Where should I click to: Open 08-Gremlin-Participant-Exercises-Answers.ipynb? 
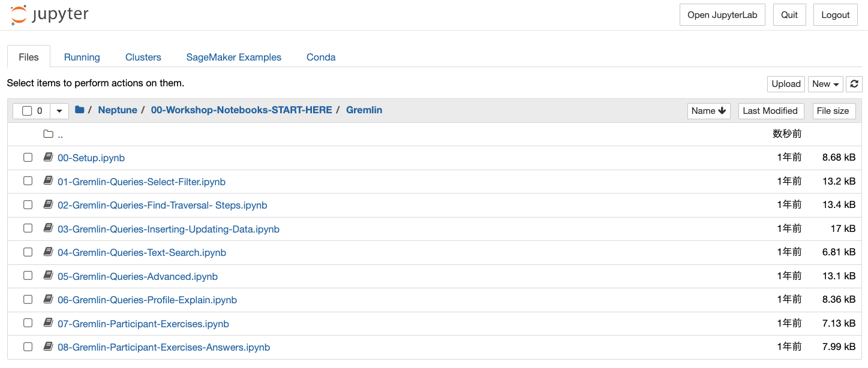164,347
